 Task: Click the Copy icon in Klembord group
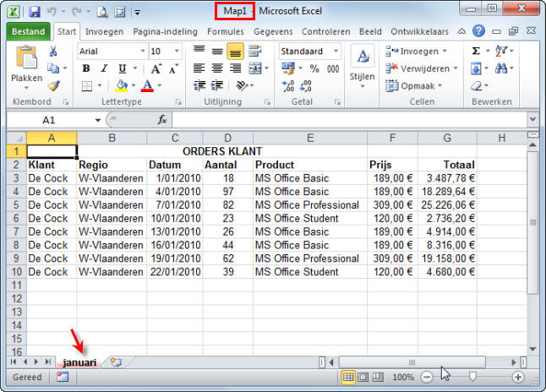(x=53, y=68)
